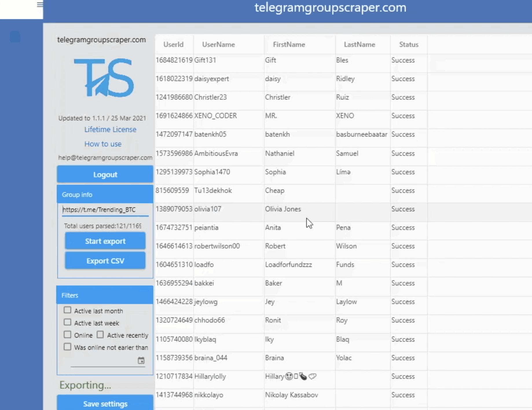Click the TS logo image

click(x=104, y=78)
